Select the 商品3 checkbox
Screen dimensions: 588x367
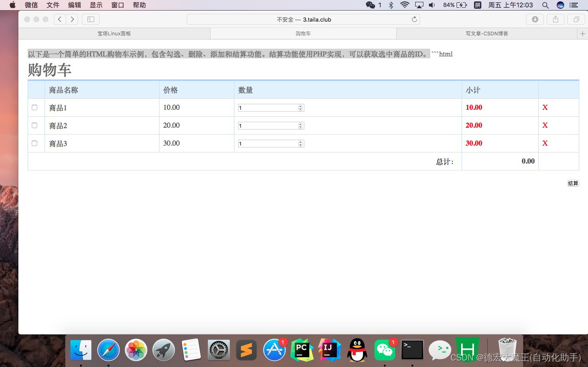coord(34,143)
